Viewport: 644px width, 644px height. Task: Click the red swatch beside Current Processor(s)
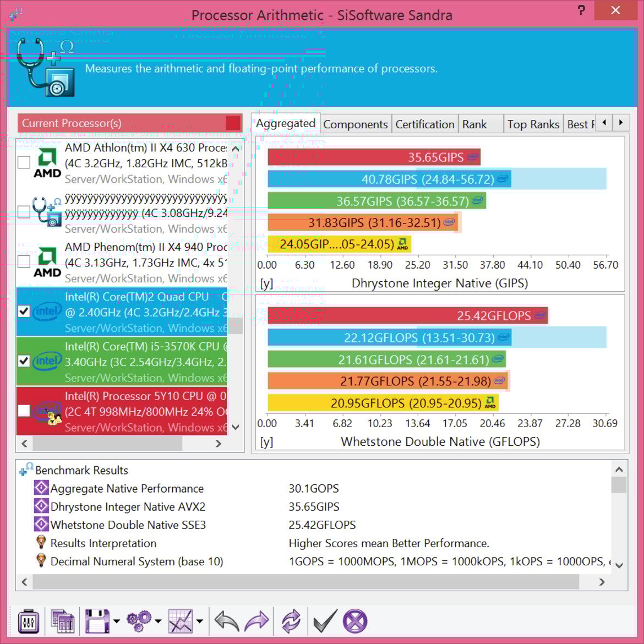233,123
